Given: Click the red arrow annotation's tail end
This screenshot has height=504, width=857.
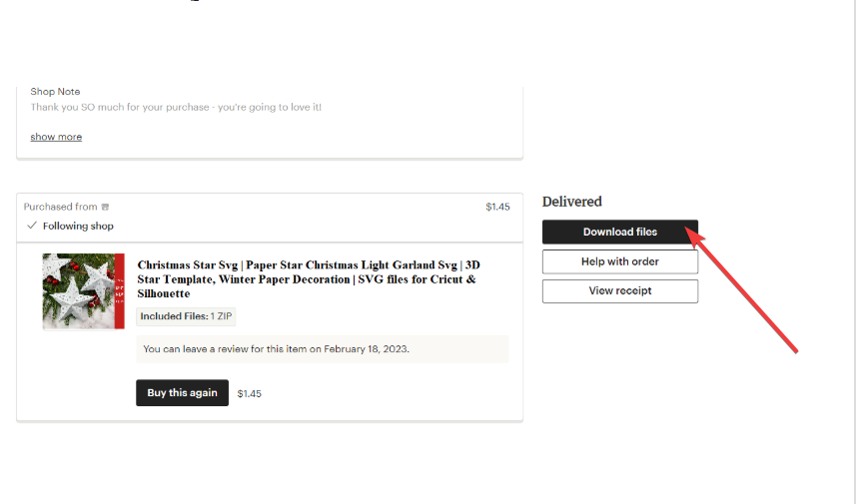Looking at the screenshot, I should click(795, 350).
